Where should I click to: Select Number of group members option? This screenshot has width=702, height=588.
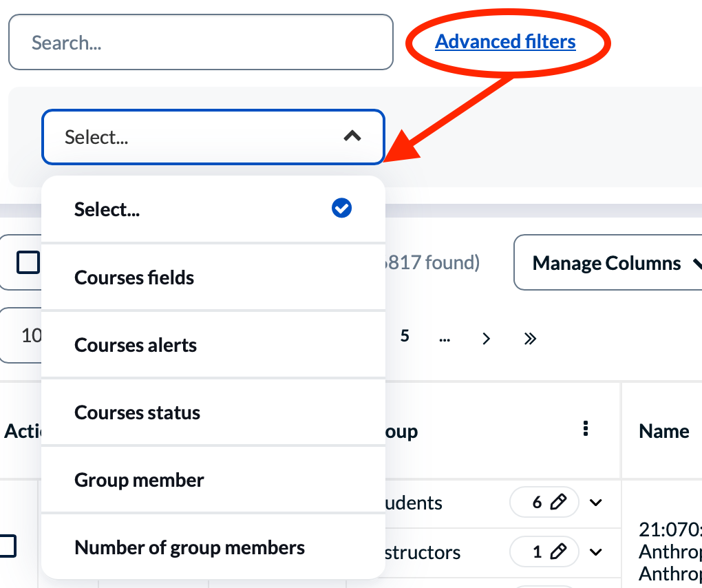coord(213,547)
